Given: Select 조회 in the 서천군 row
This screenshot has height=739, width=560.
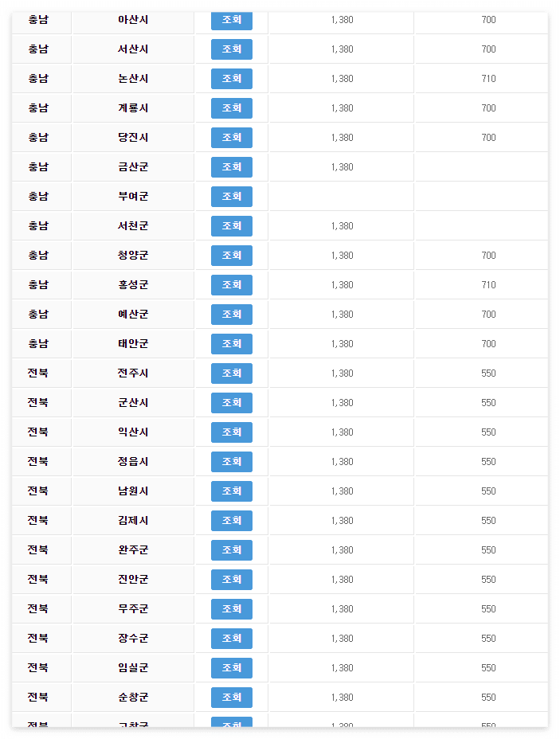Looking at the screenshot, I should 231,225.
